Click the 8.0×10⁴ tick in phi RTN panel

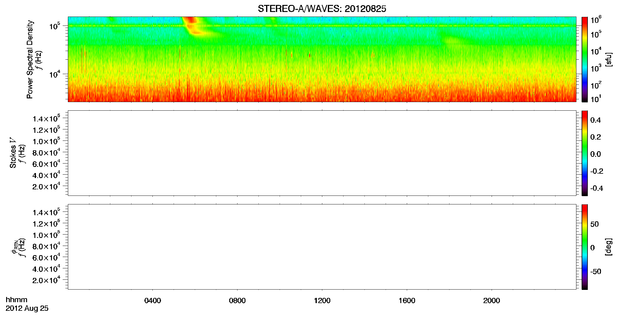pos(46,246)
